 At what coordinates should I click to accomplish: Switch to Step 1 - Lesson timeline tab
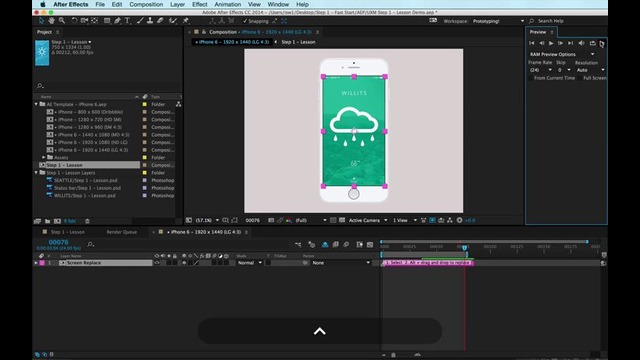coord(67,232)
